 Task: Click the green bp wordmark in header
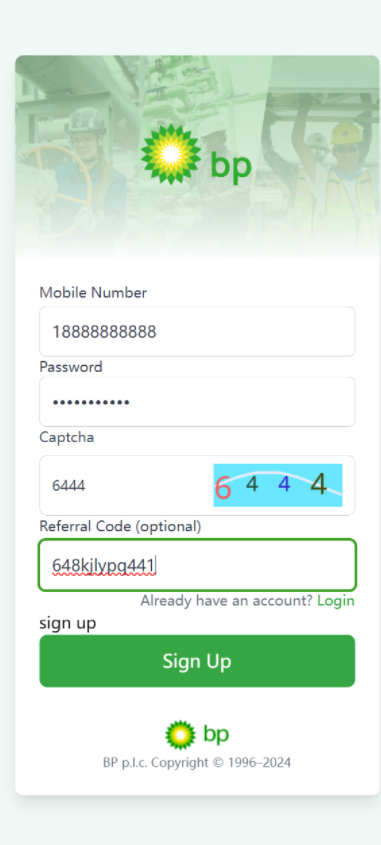pos(231,165)
